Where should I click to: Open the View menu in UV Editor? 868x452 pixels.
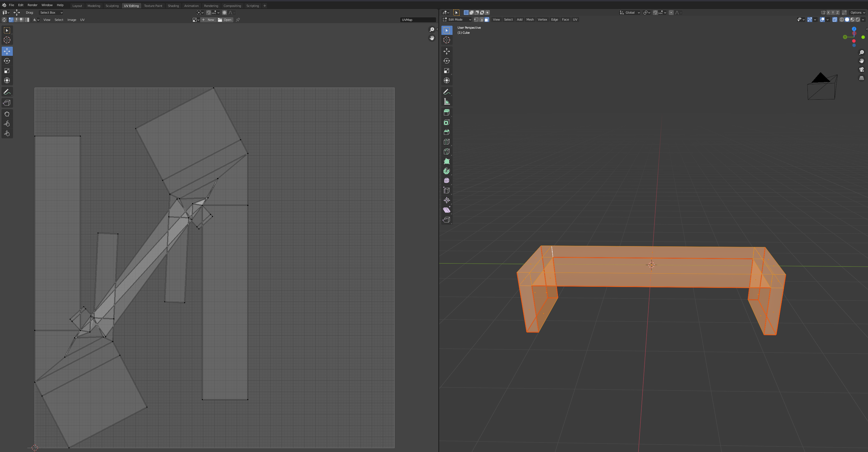pyautogui.click(x=47, y=20)
